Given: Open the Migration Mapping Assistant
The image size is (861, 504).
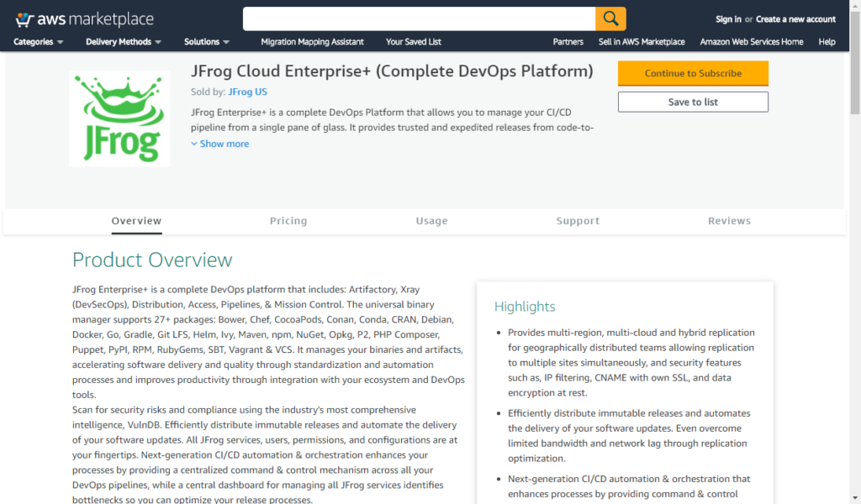Looking at the screenshot, I should click(314, 41).
